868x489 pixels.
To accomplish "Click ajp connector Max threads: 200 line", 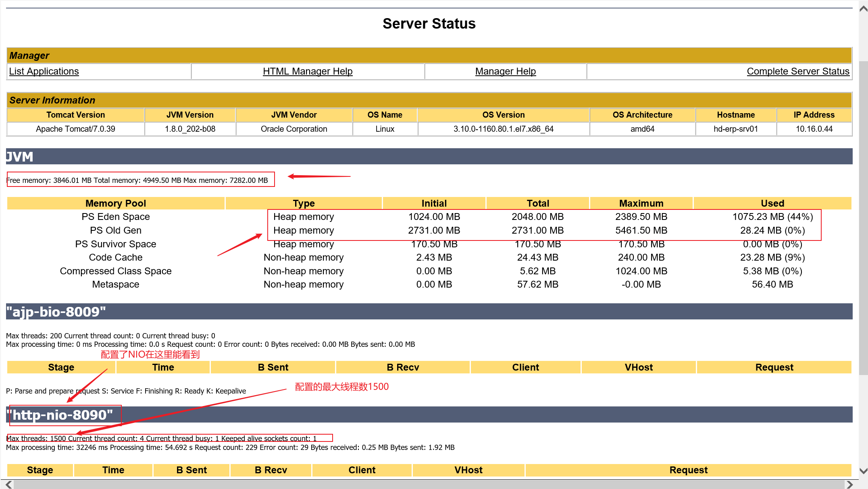I will point(110,336).
